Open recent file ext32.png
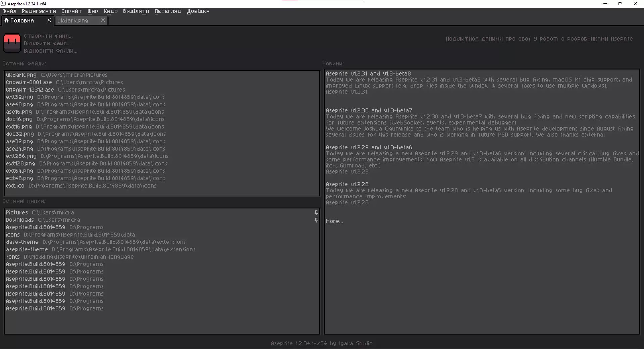The height and width of the screenshot is (349, 644). [162, 97]
